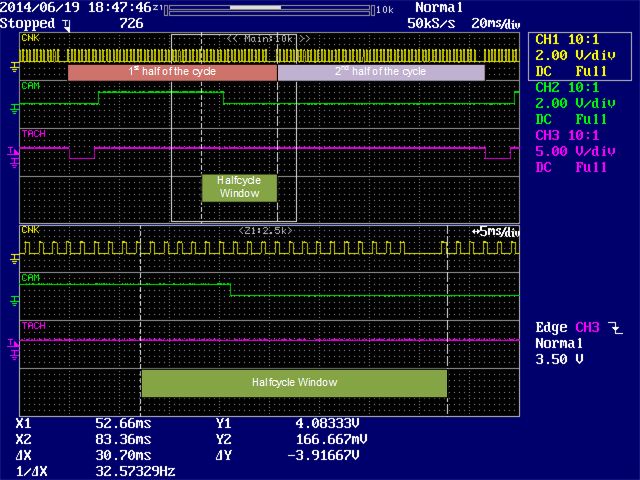Click the small Halfcycle Window box in main view
This screenshot has height=480, width=640.
(x=239, y=188)
